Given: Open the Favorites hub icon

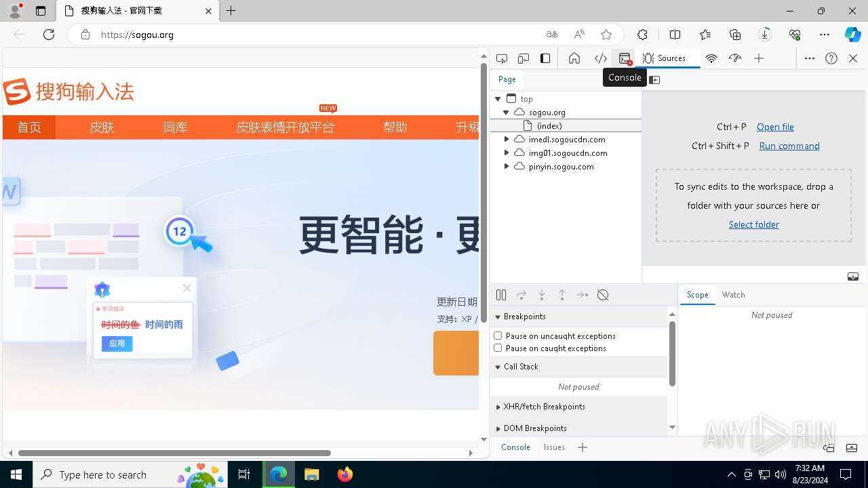Looking at the screenshot, I should [705, 35].
